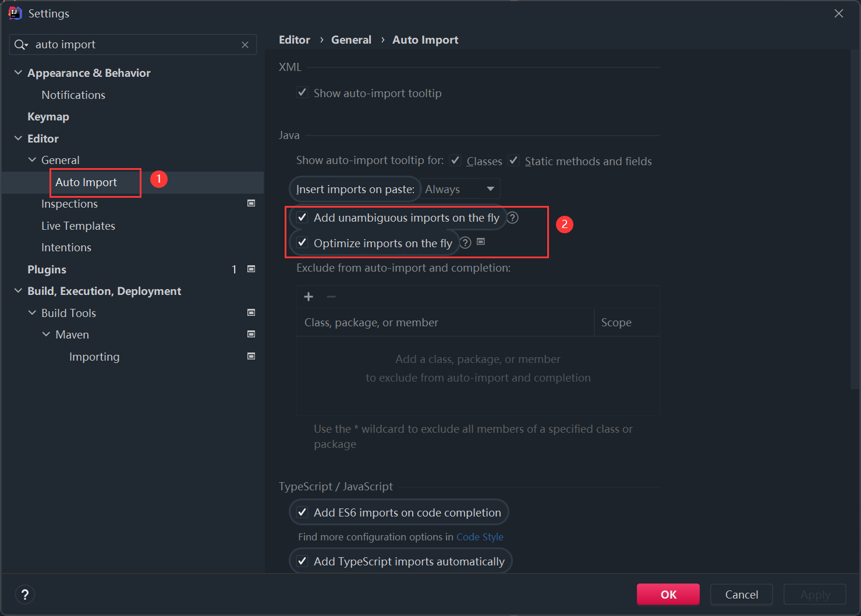Open help for Optimize imports on the fly
861x616 pixels.
click(x=465, y=243)
